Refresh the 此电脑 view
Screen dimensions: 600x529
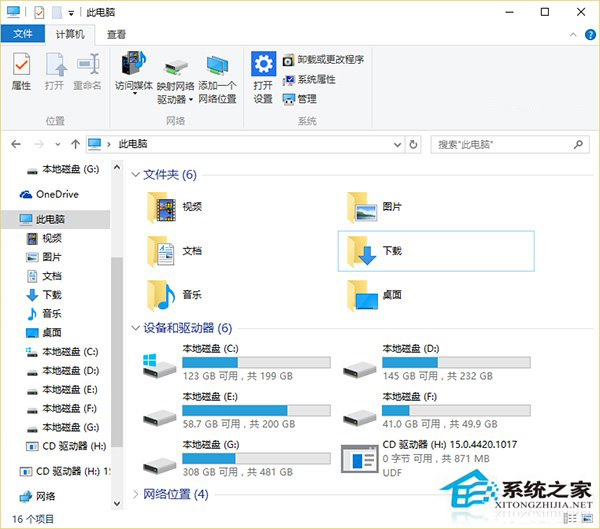point(413,144)
